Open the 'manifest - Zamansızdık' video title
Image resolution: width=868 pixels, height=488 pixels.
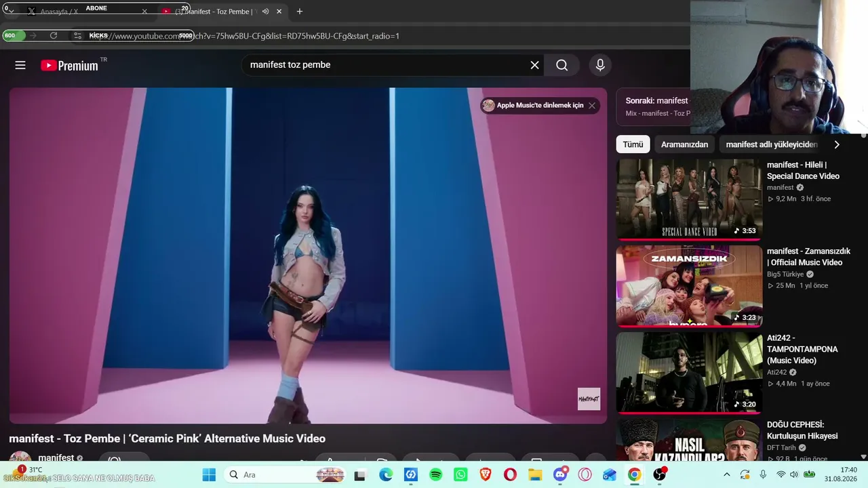[808, 257]
